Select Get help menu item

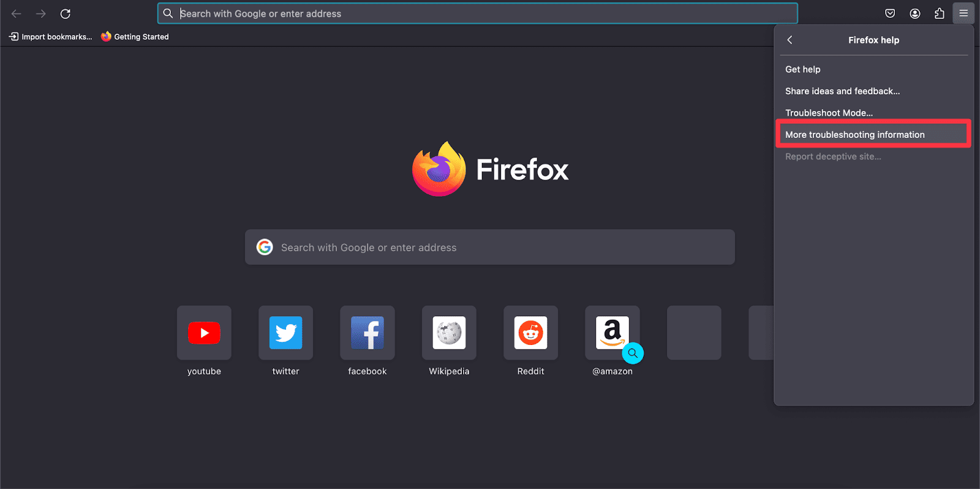pos(874,69)
